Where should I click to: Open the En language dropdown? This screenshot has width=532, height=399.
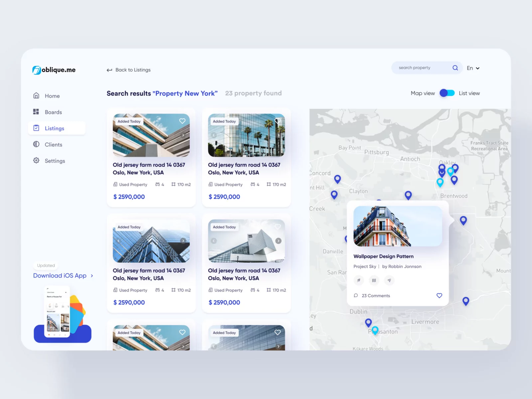pos(473,68)
